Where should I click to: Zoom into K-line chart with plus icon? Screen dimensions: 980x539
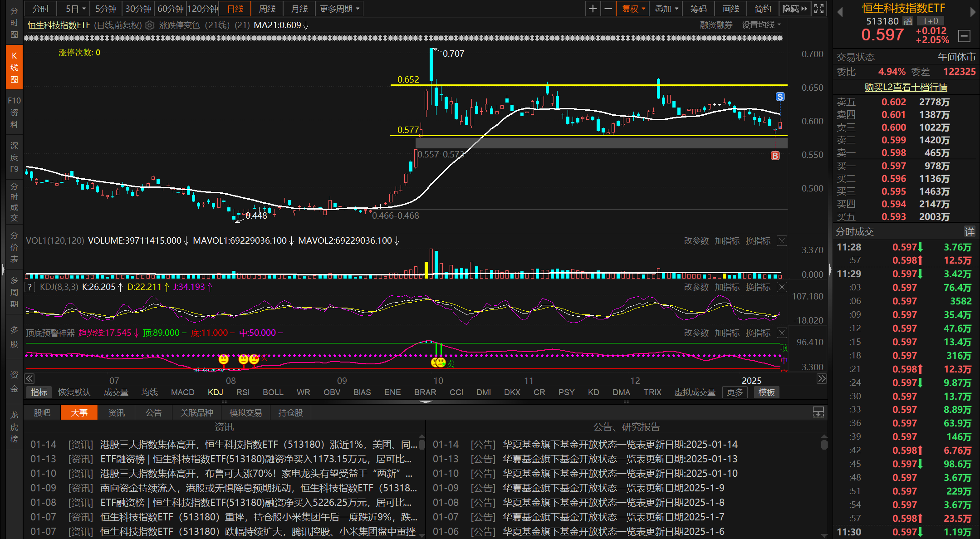point(593,8)
